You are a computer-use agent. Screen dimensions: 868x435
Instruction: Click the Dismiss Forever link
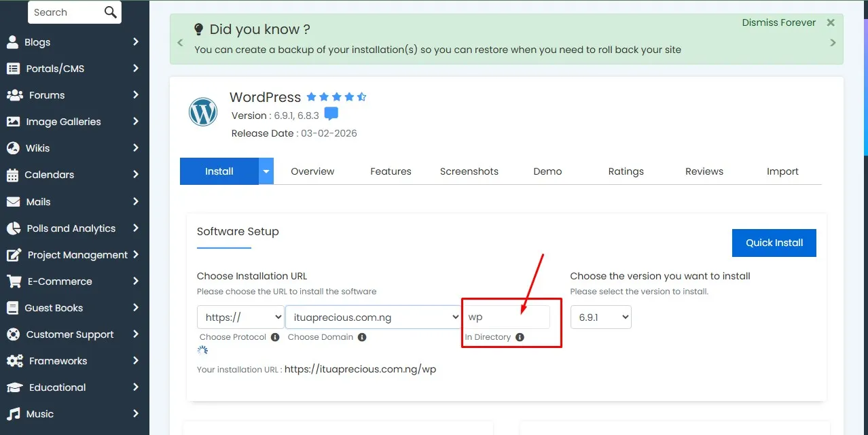tap(778, 22)
